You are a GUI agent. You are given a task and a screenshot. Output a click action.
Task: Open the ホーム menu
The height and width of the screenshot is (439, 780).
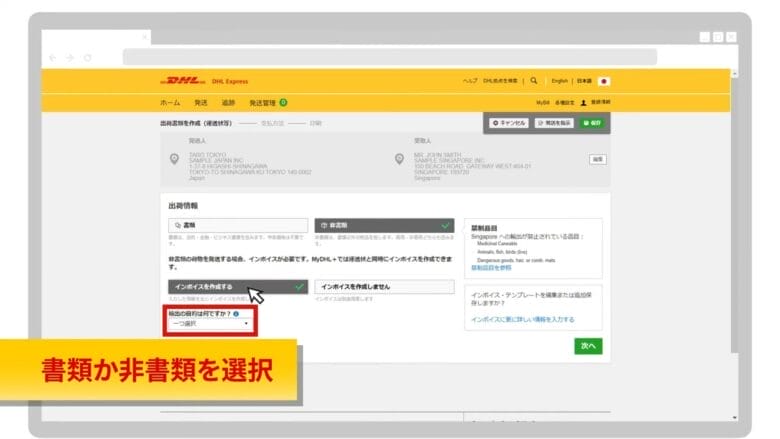point(170,102)
